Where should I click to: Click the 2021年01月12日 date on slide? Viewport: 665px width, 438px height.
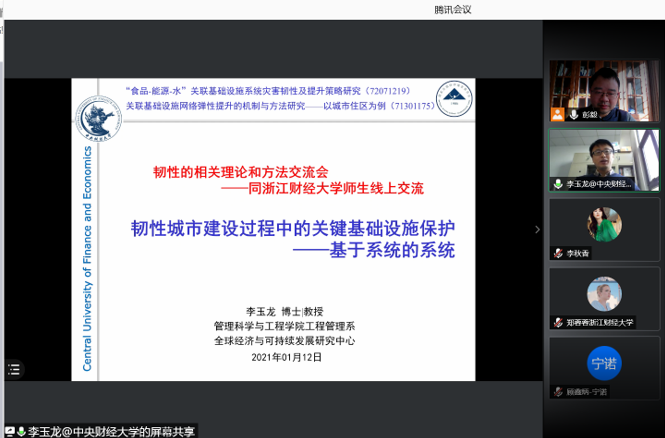click(x=285, y=356)
